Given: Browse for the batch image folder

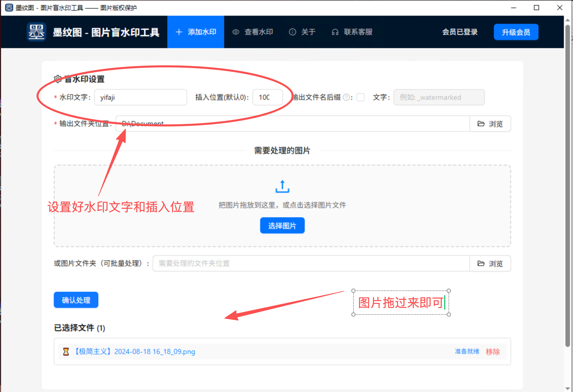Looking at the screenshot, I should [x=490, y=263].
